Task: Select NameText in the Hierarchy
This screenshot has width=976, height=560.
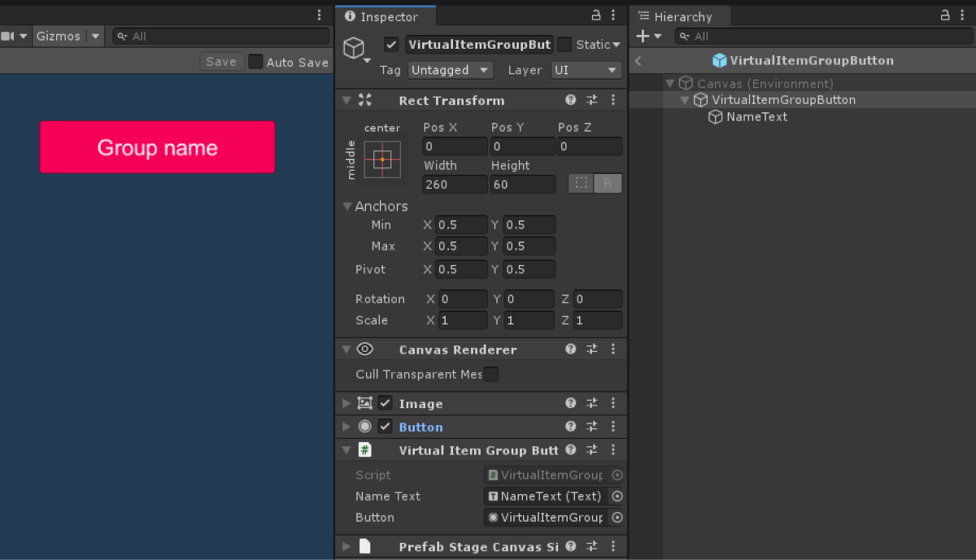Action: [x=756, y=117]
